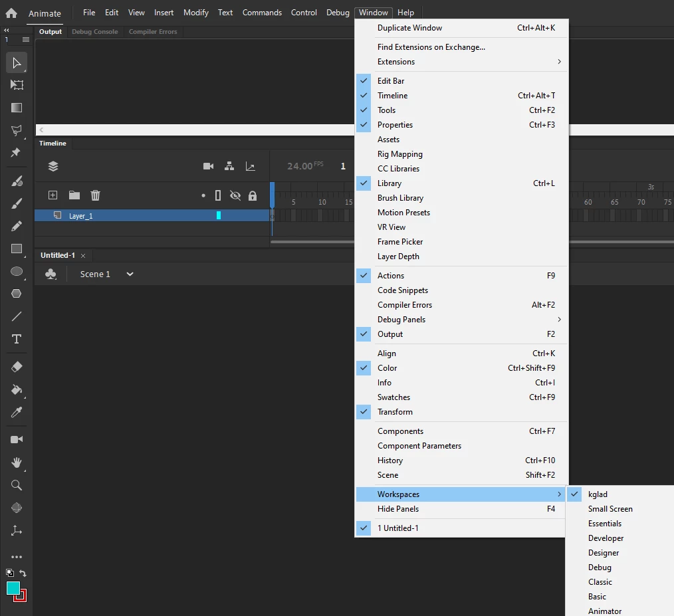Select the Pencil tool

pyautogui.click(x=17, y=226)
